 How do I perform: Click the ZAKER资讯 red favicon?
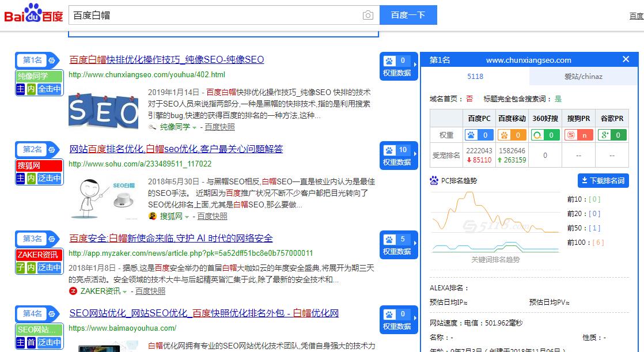tap(73, 291)
